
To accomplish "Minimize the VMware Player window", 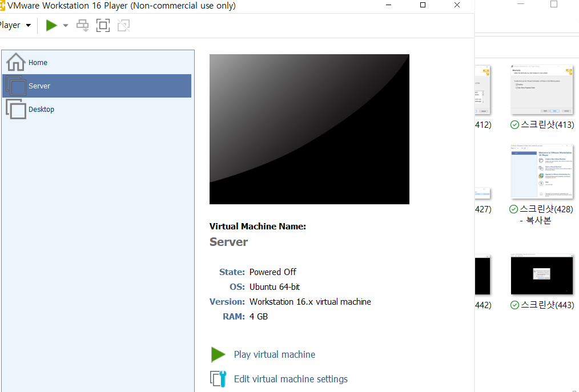I will coord(388,5).
